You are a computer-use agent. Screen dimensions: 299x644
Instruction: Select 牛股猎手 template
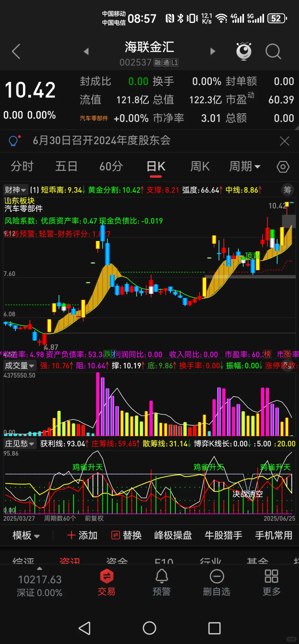click(x=223, y=535)
